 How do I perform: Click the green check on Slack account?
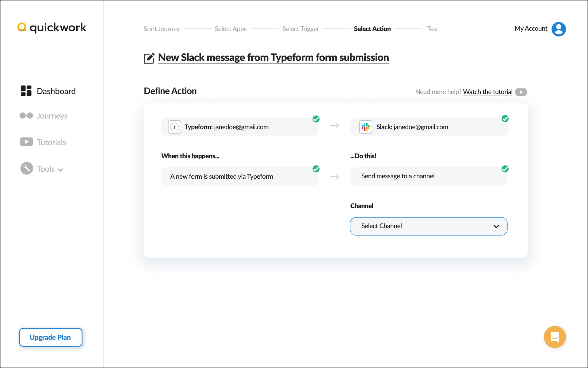(x=505, y=119)
